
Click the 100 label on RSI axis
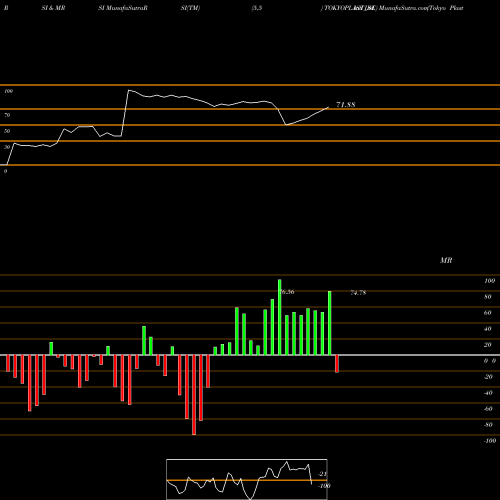8,91
